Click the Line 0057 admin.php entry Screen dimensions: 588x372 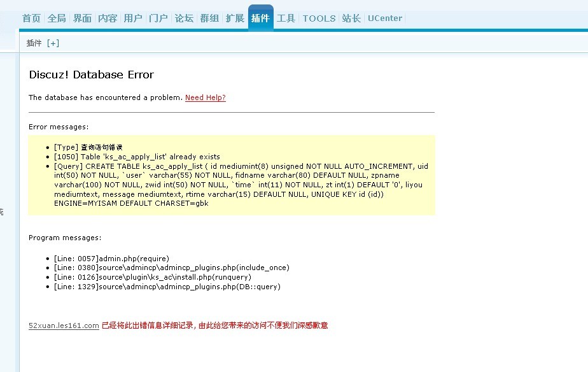(x=111, y=259)
